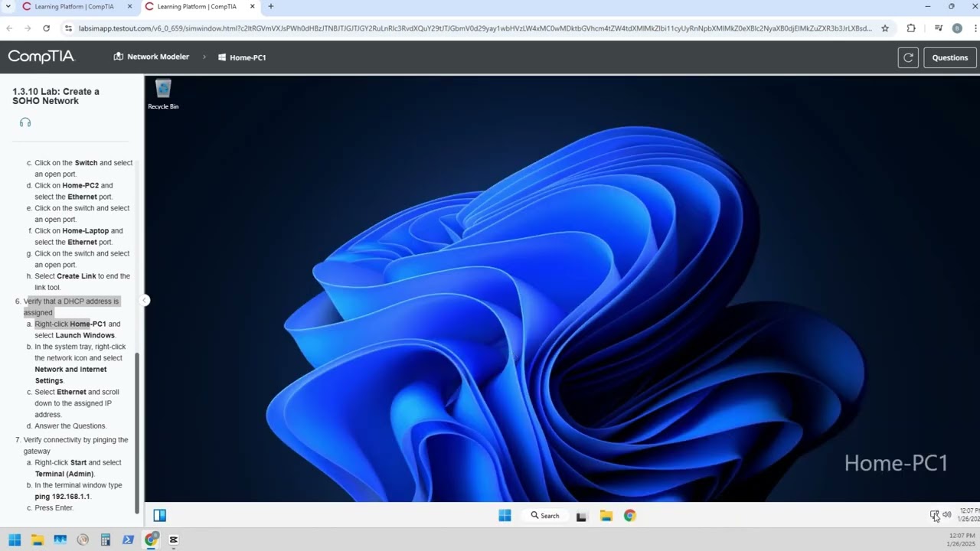
Task: Open the browser Extensions menu
Action: (x=911, y=28)
